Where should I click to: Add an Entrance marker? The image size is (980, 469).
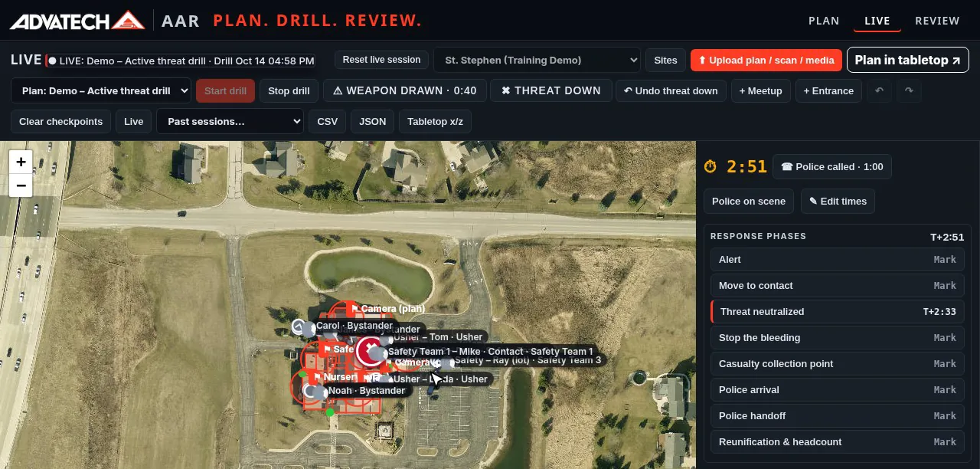[828, 90]
